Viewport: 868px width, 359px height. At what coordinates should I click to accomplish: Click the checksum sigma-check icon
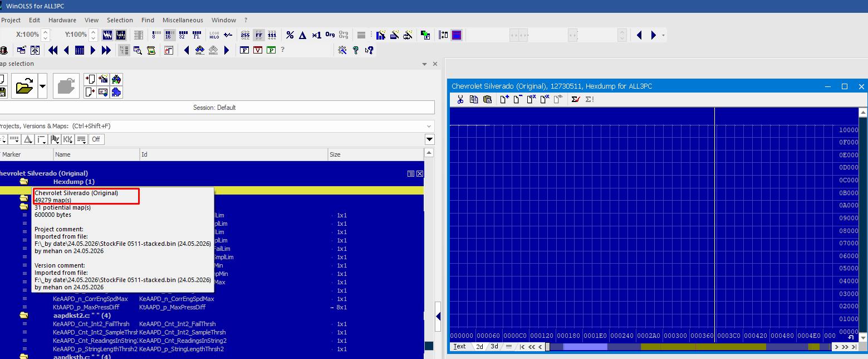point(576,99)
